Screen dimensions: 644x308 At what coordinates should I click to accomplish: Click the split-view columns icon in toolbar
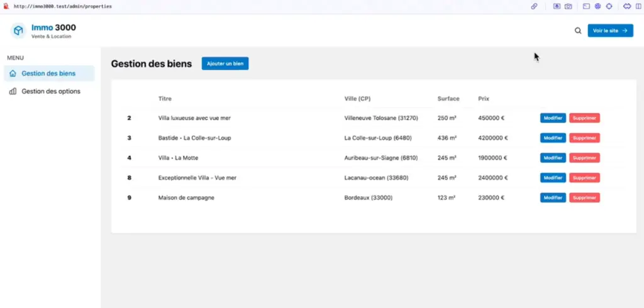tap(639, 6)
